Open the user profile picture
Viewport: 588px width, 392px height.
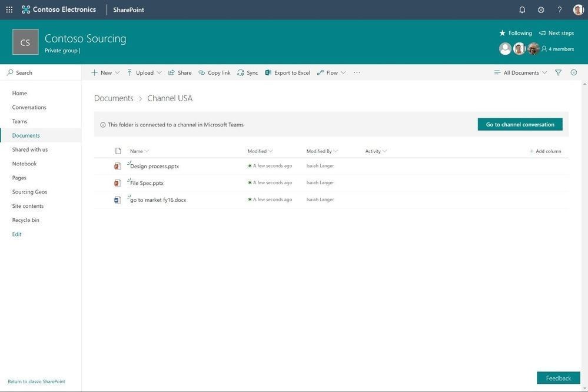tap(578, 10)
